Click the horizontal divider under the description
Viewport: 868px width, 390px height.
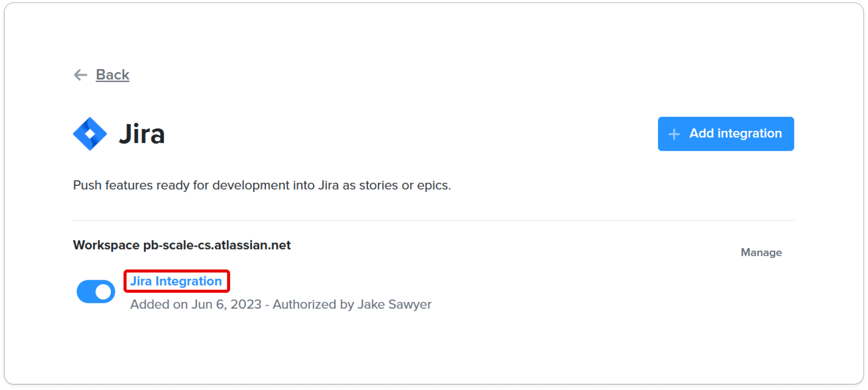pyautogui.click(x=433, y=220)
